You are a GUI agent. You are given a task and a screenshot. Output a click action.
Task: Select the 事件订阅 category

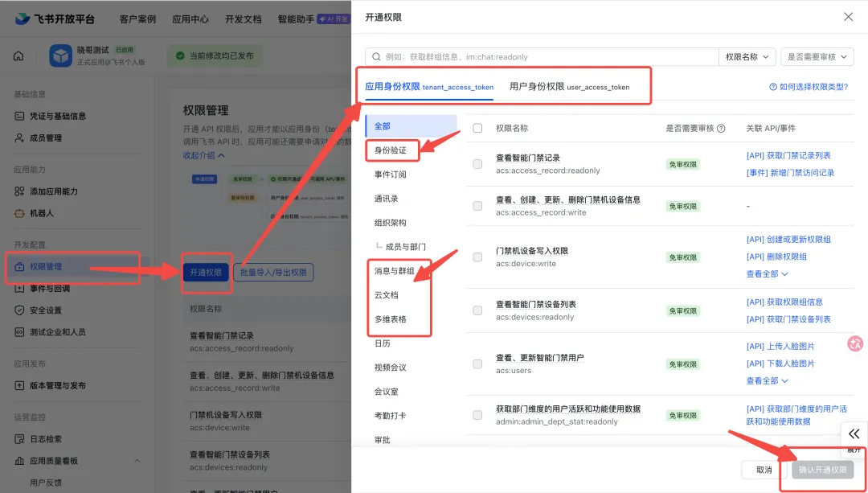[391, 175]
